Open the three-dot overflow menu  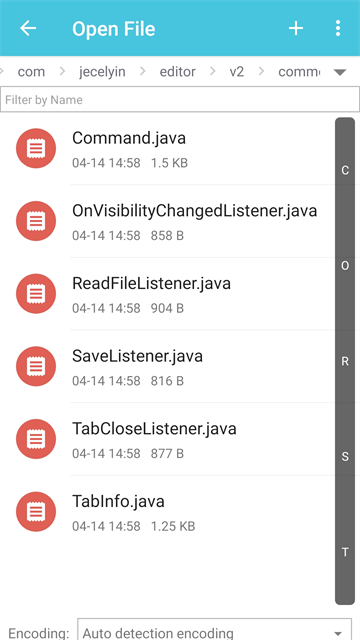click(x=338, y=29)
